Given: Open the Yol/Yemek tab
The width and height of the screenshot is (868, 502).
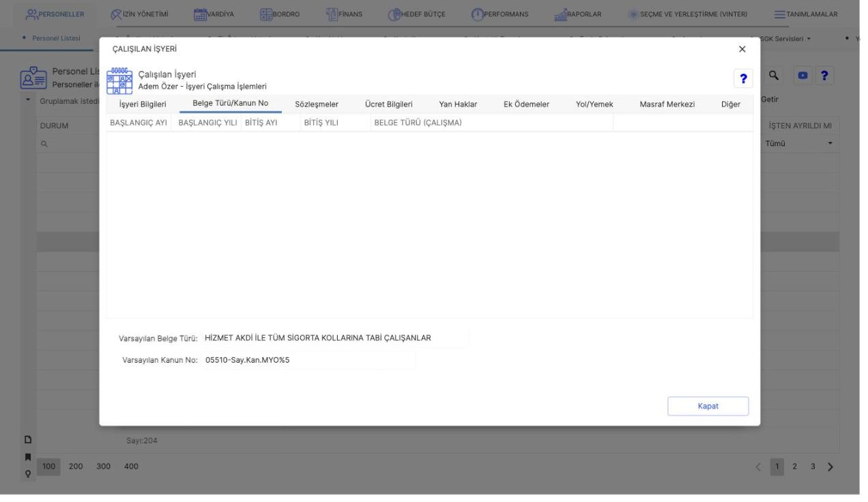Looking at the screenshot, I should coord(595,104).
